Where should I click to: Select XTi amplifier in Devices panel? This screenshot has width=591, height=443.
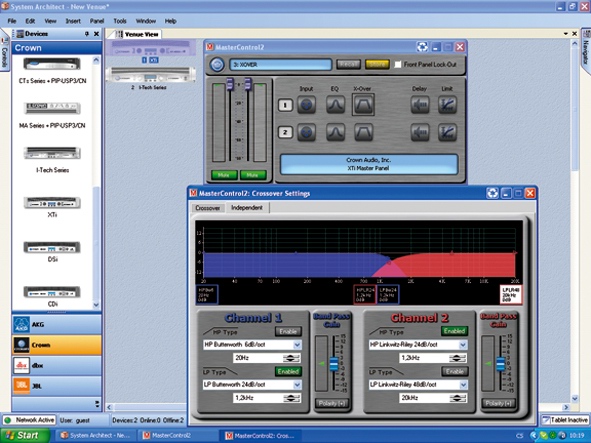pyautogui.click(x=52, y=207)
